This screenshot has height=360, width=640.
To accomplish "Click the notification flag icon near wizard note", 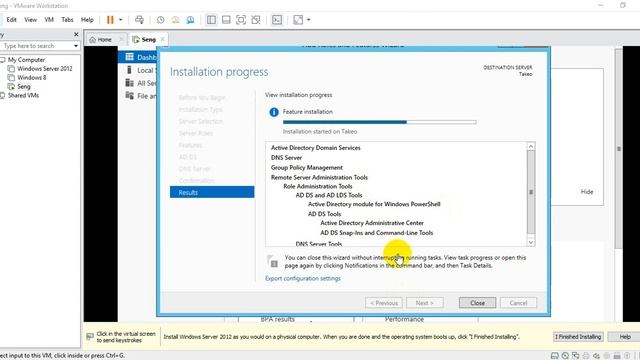I will pos(272,261).
